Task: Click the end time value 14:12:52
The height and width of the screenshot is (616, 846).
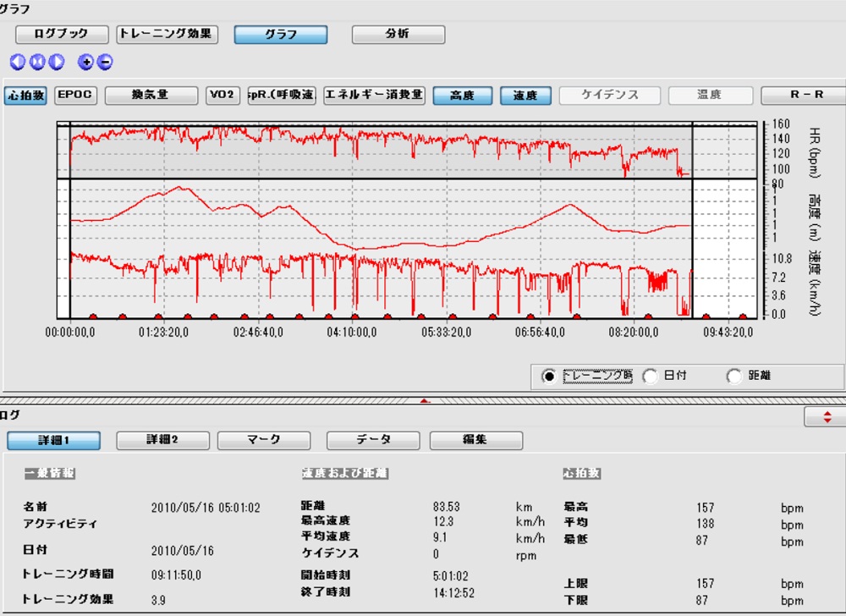Action: [453, 593]
